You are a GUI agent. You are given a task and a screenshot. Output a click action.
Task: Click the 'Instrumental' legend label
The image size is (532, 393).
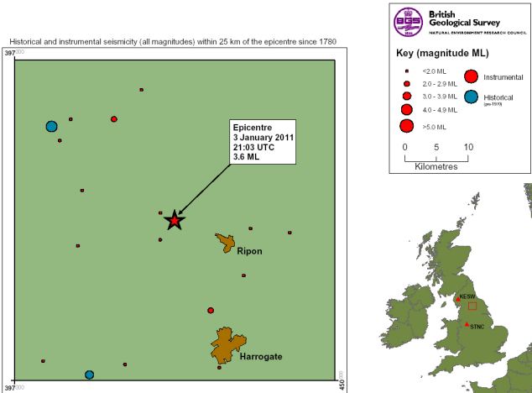coord(503,77)
